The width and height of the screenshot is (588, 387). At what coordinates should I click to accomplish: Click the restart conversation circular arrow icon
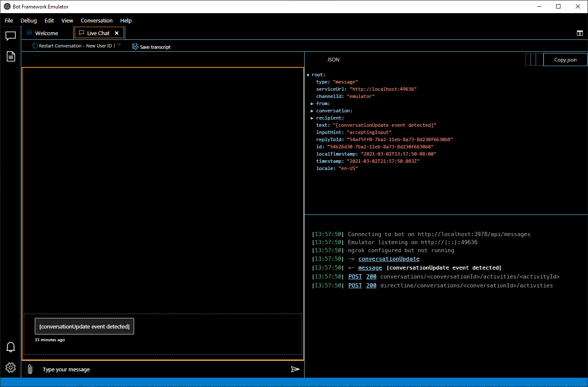[35, 46]
